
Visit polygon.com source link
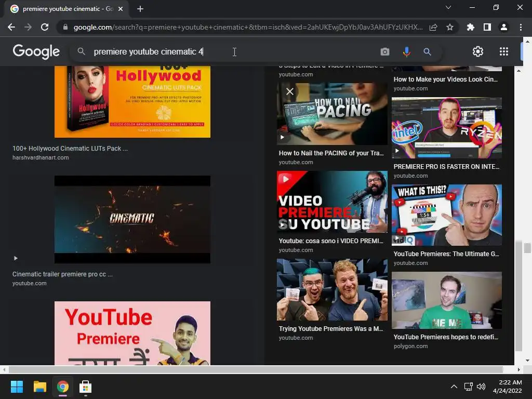410,346
